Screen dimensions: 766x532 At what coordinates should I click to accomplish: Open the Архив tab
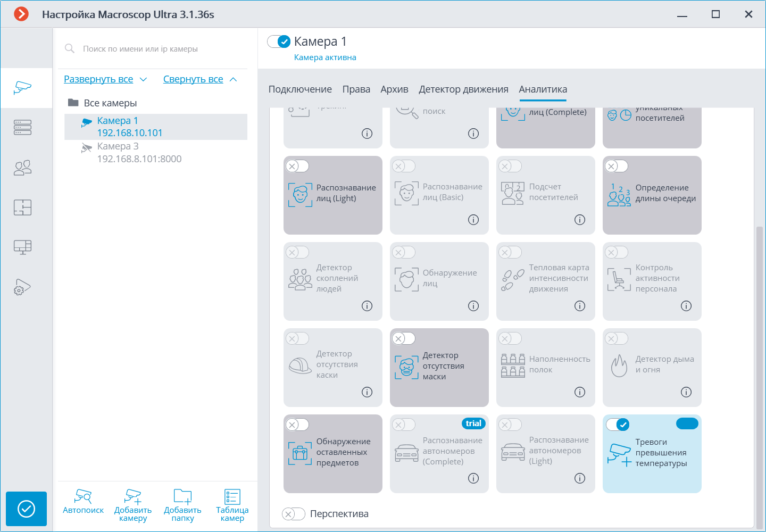click(x=394, y=89)
